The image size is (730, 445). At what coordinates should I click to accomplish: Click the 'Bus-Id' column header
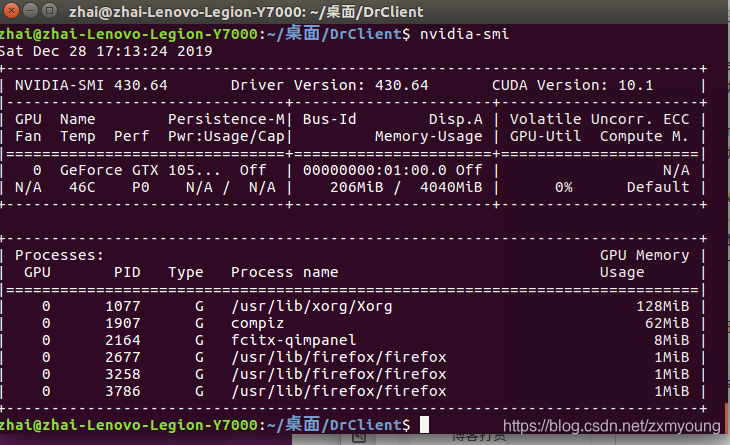click(330, 119)
